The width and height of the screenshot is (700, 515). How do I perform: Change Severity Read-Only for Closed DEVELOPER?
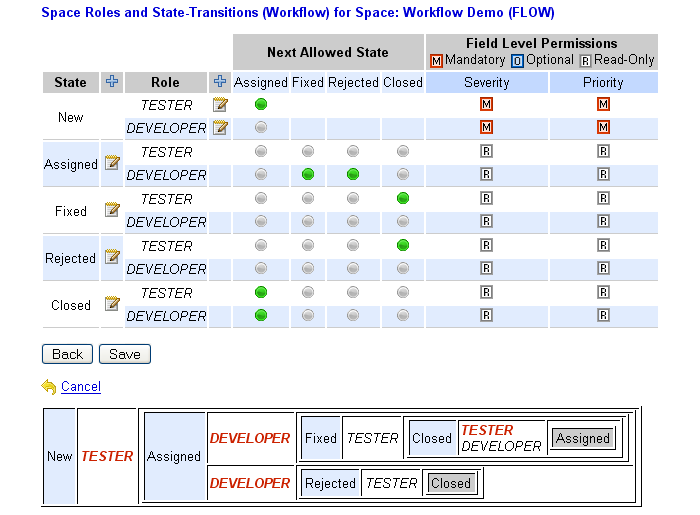(486, 316)
